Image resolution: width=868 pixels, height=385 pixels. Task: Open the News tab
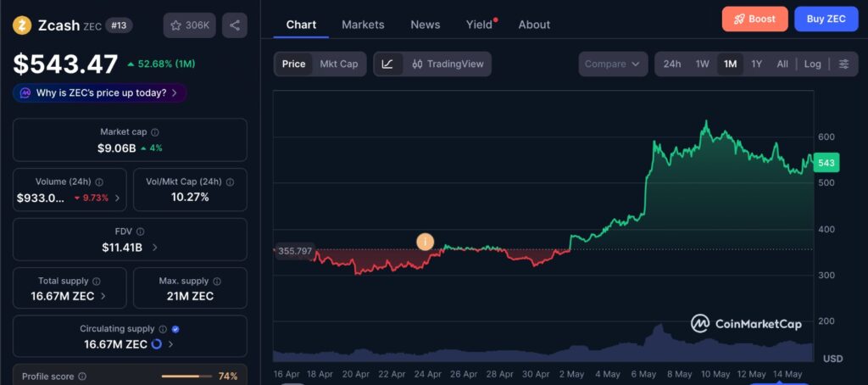pyautogui.click(x=426, y=25)
